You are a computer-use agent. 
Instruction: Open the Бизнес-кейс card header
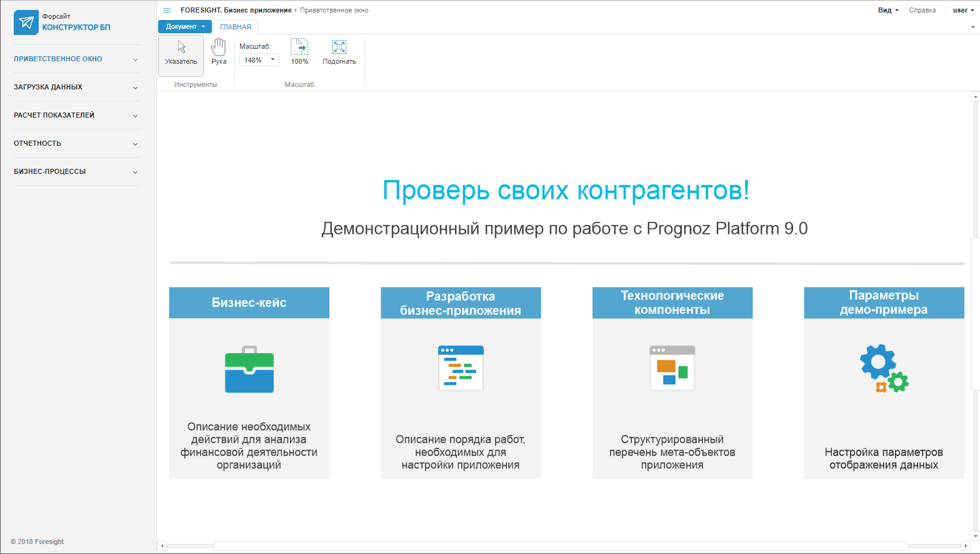point(249,303)
